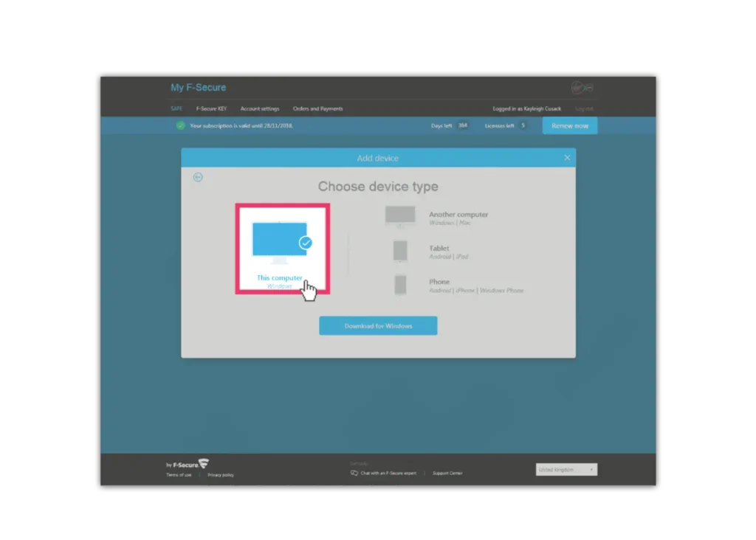Go to the Orders and Payments tab
Viewport: 756px width, 540px height.
click(x=317, y=109)
